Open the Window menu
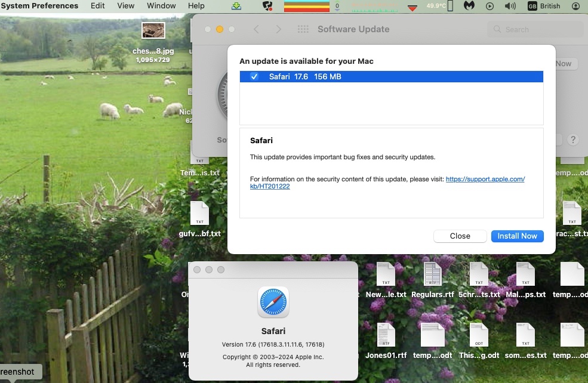 161,6
